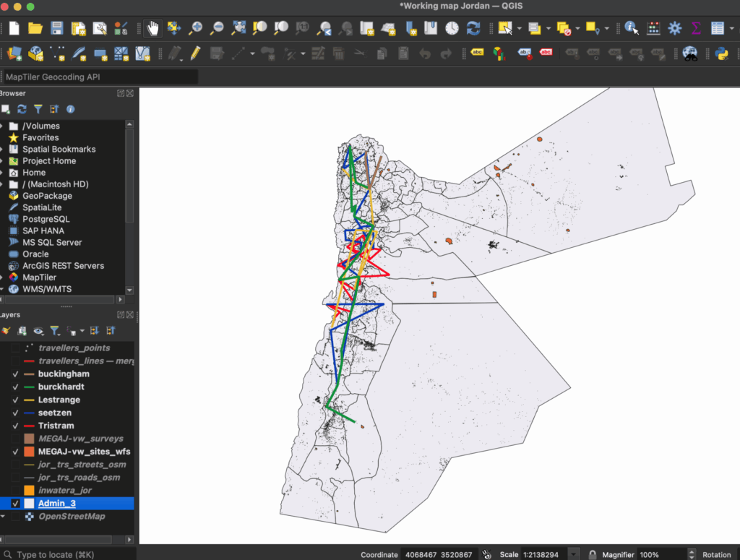The image size is (740, 560).
Task: Toggle editing with the pencil icon
Action: [195, 53]
